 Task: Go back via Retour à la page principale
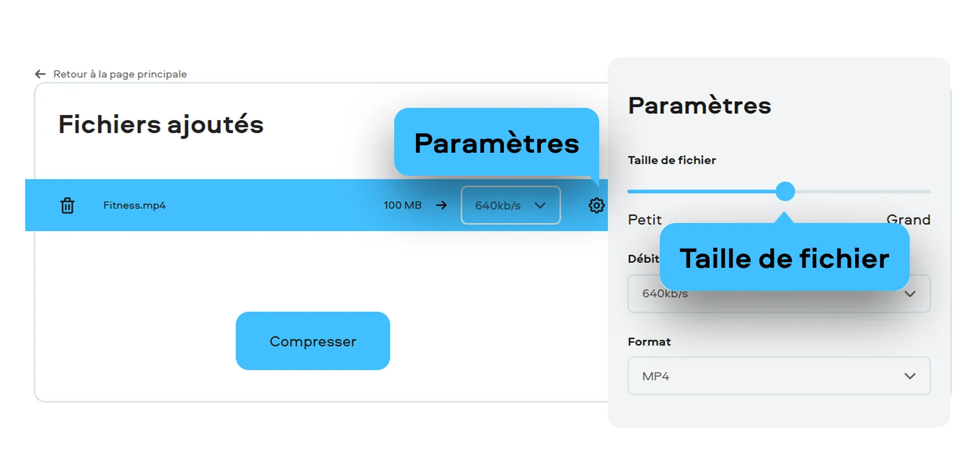point(119,74)
